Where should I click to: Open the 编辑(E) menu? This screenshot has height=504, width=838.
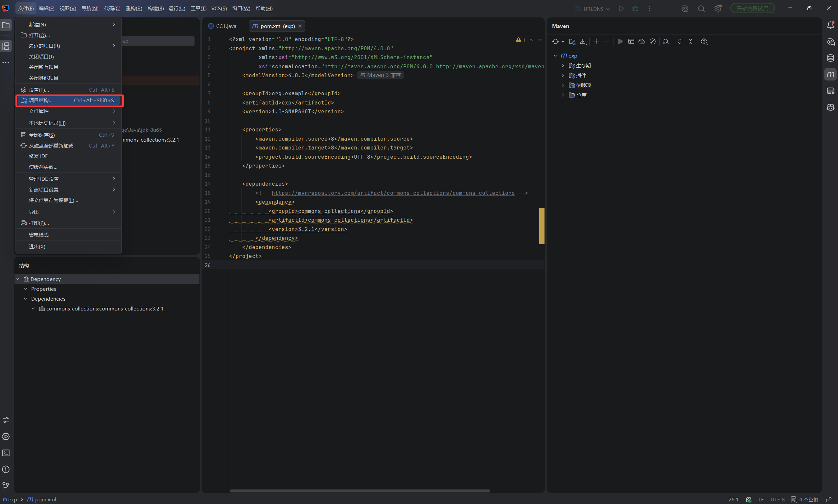[47, 9]
